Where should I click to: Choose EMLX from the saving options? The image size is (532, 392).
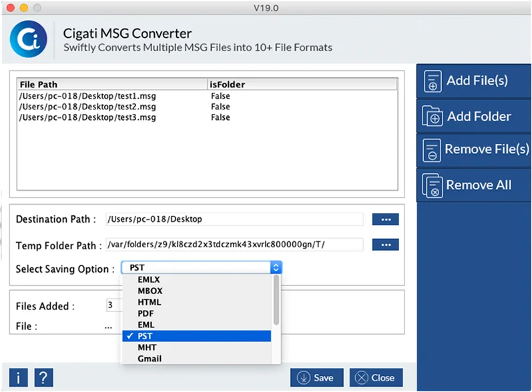click(x=197, y=279)
